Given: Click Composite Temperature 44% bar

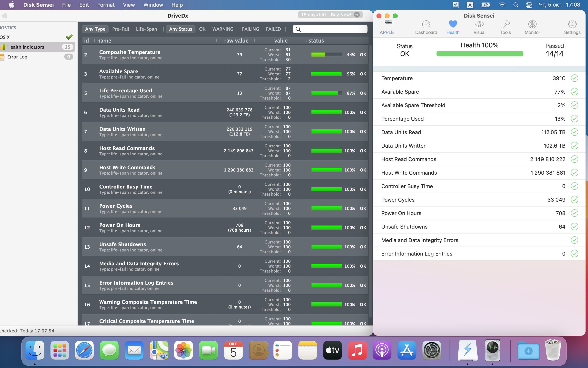Looking at the screenshot, I should pyautogui.click(x=326, y=55).
